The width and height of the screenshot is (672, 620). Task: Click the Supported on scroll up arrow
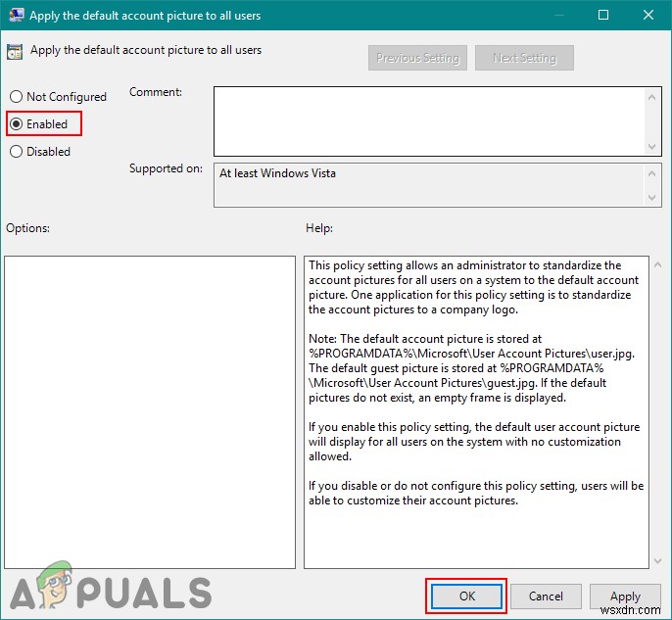pyautogui.click(x=651, y=173)
